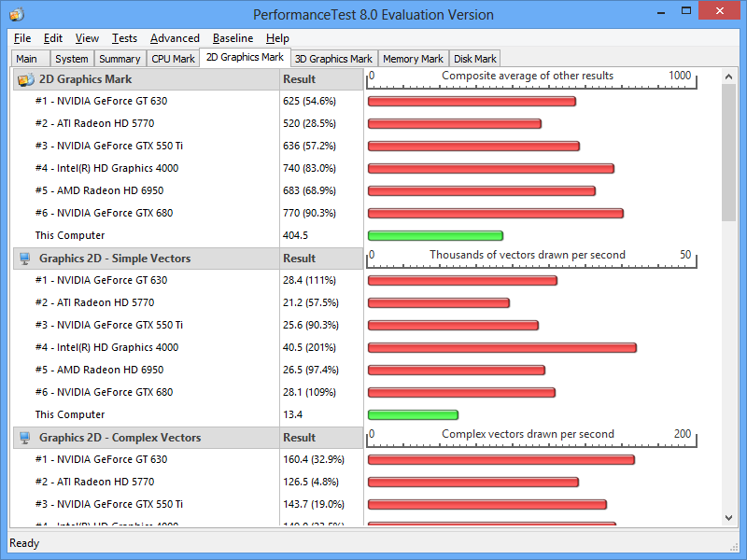Click the result value 28.4 (111%)
747x560 pixels.
pos(310,281)
